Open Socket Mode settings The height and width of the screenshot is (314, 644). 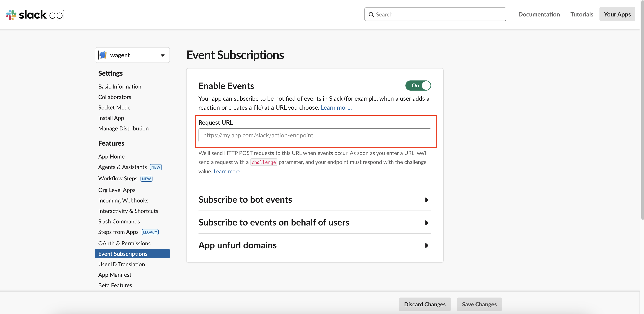tap(115, 107)
